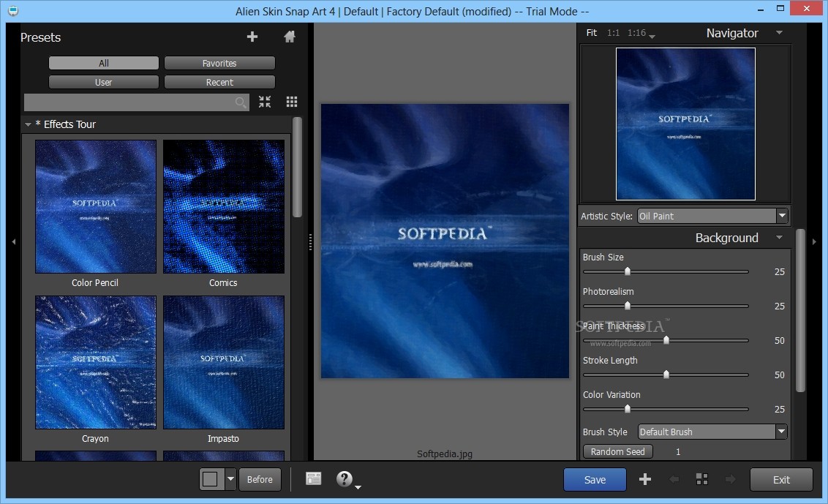This screenshot has width=828, height=504.
Task: Go to previous image arrow
Action: coord(674,479)
